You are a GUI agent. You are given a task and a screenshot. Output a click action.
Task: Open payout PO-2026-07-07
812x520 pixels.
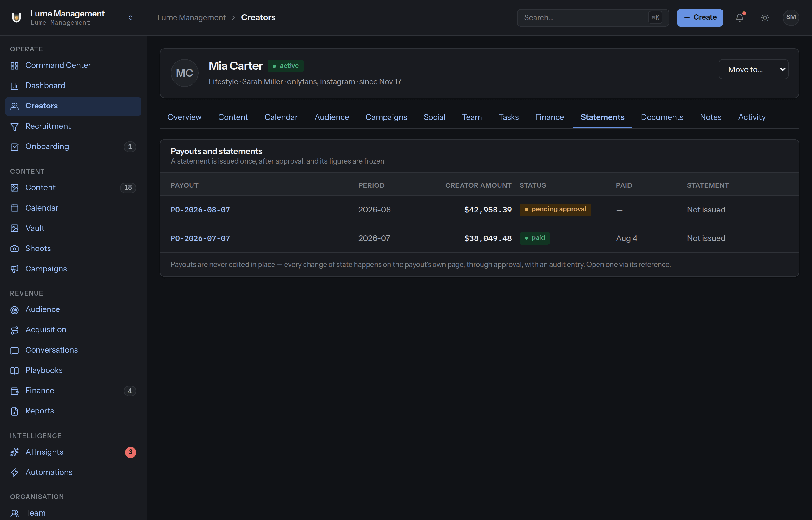[x=200, y=238]
